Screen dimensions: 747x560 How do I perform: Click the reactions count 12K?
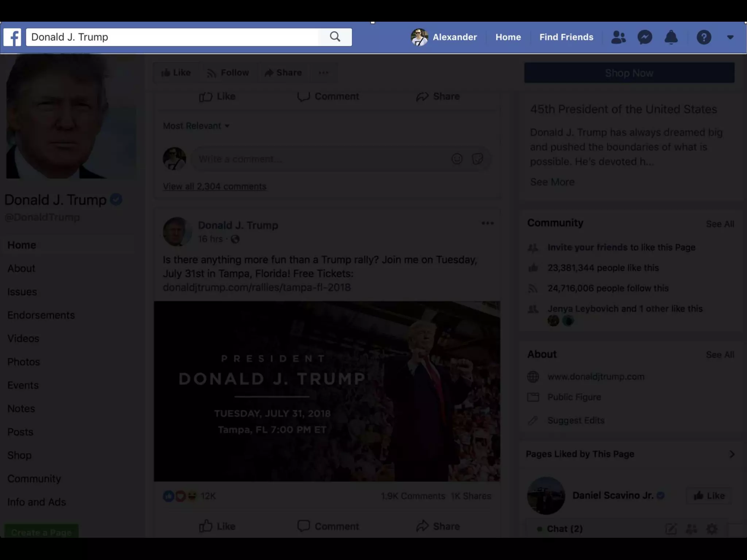click(x=208, y=496)
